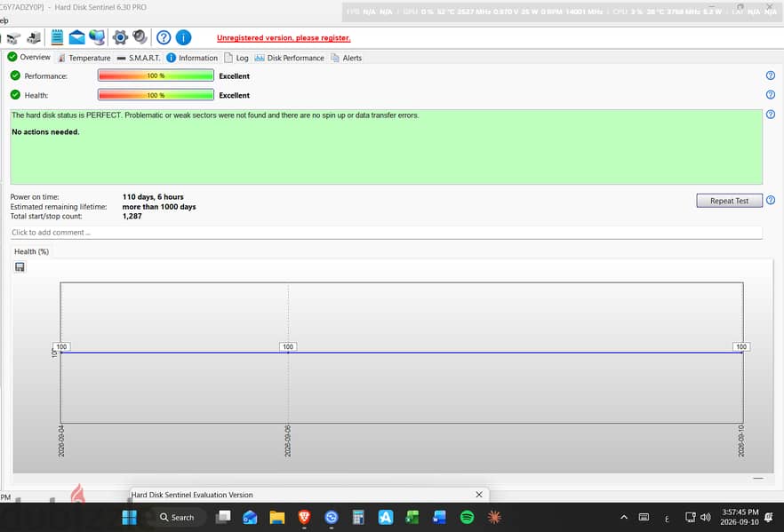Open Configuration via the gear icon

tap(120, 37)
